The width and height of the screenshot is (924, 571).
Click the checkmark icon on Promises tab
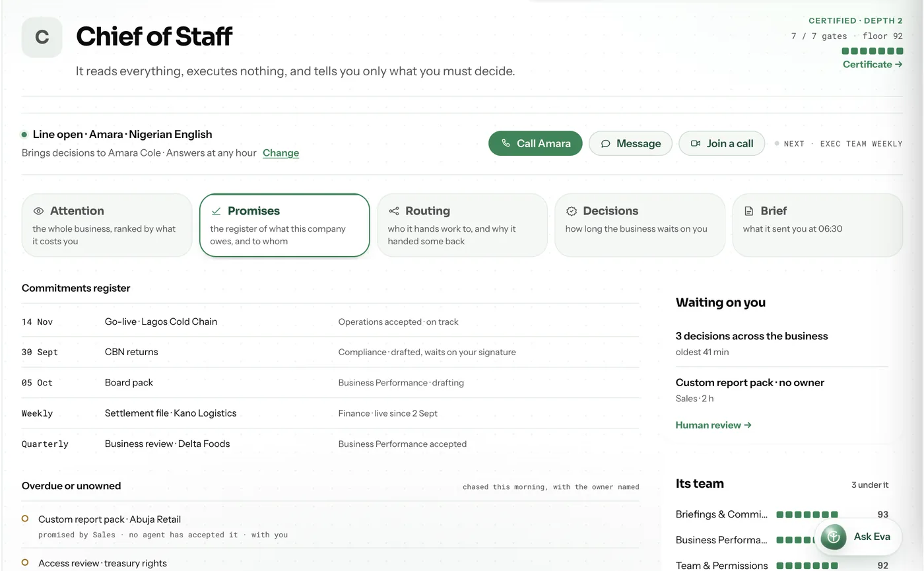(x=216, y=211)
